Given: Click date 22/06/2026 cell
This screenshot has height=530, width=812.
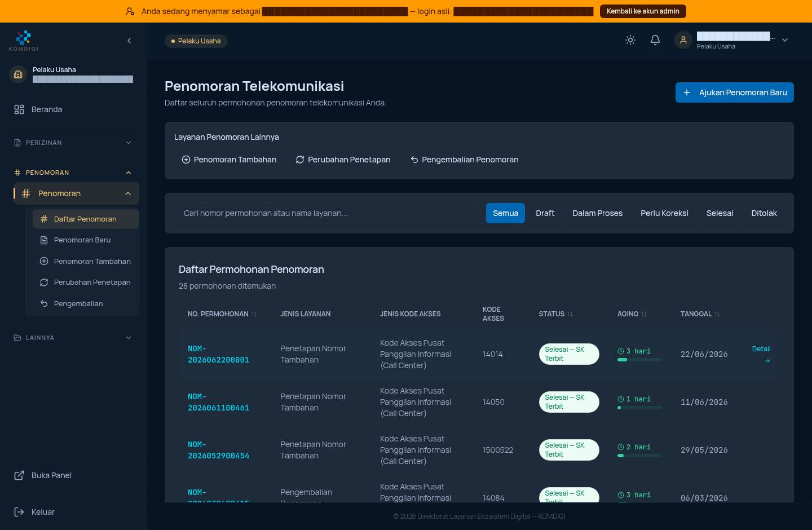Looking at the screenshot, I should (x=704, y=354).
